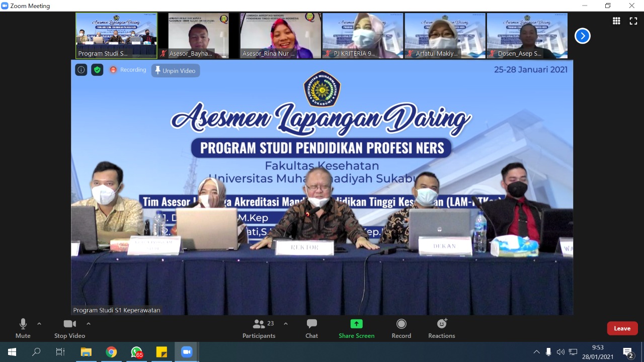Open the meeting information icon
Viewport: 644px width, 362px height.
point(81,70)
